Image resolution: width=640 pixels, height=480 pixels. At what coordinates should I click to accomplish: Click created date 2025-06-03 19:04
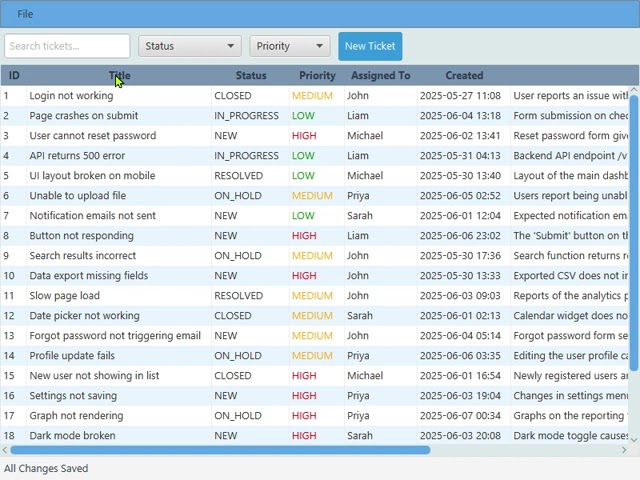460,396
